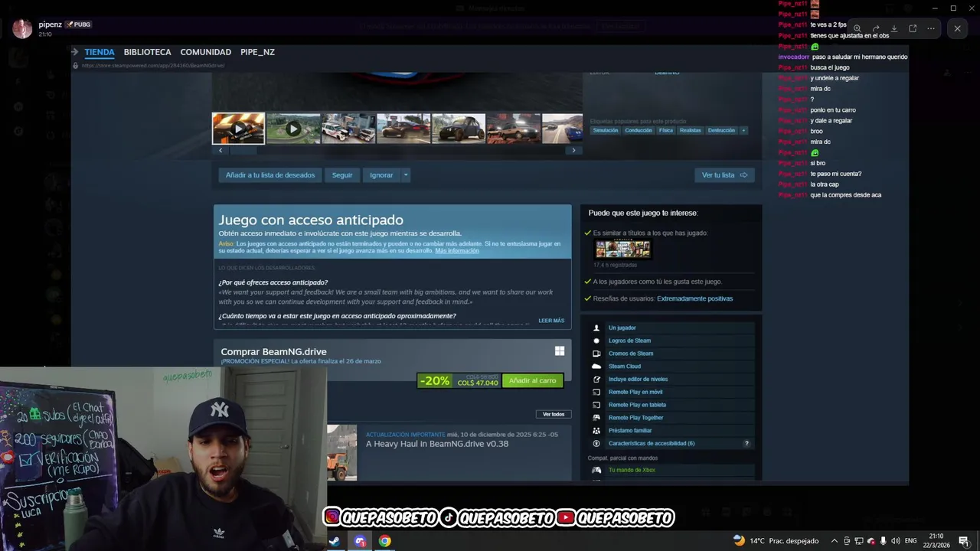Expand developer notes with LEER MÁS
The width and height of the screenshot is (980, 551).
point(551,321)
